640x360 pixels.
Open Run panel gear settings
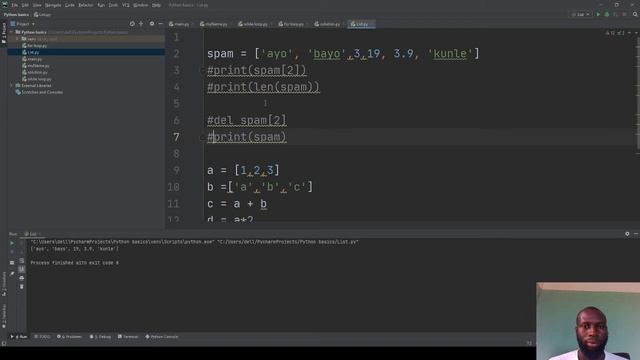tap(627, 234)
